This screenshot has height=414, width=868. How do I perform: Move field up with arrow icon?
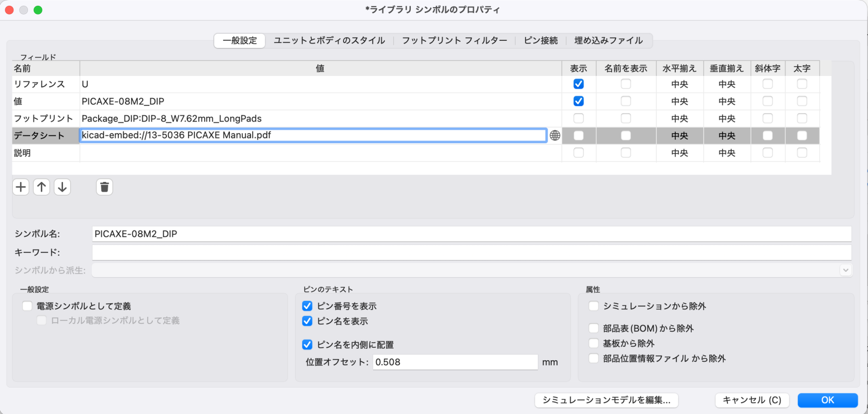pyautogui.click(x=42, y=187)
